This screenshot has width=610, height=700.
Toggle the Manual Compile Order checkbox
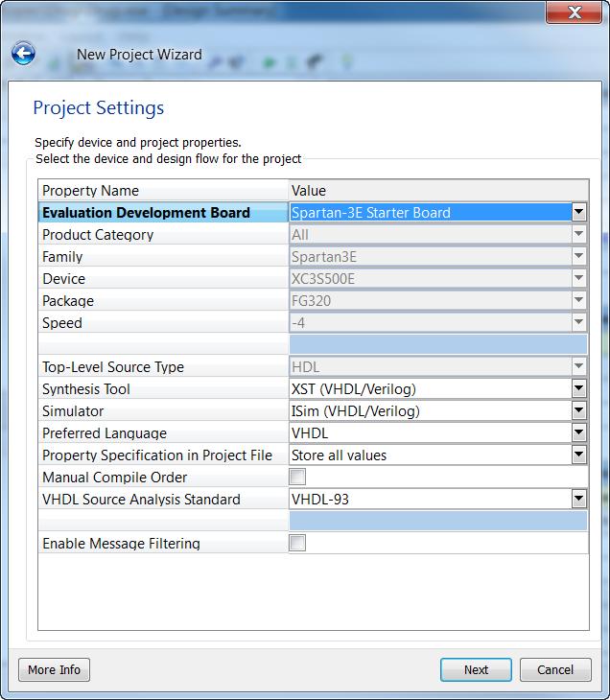click(297, 477)
